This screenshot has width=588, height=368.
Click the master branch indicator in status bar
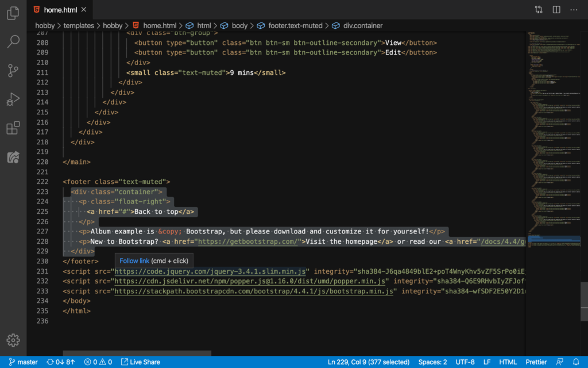coord(23,362)
